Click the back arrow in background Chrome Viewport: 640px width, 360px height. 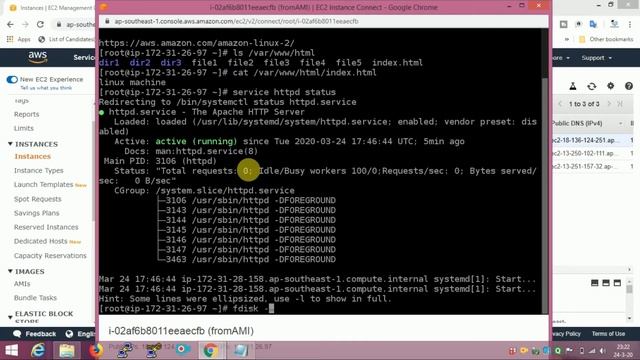(11, 24)
